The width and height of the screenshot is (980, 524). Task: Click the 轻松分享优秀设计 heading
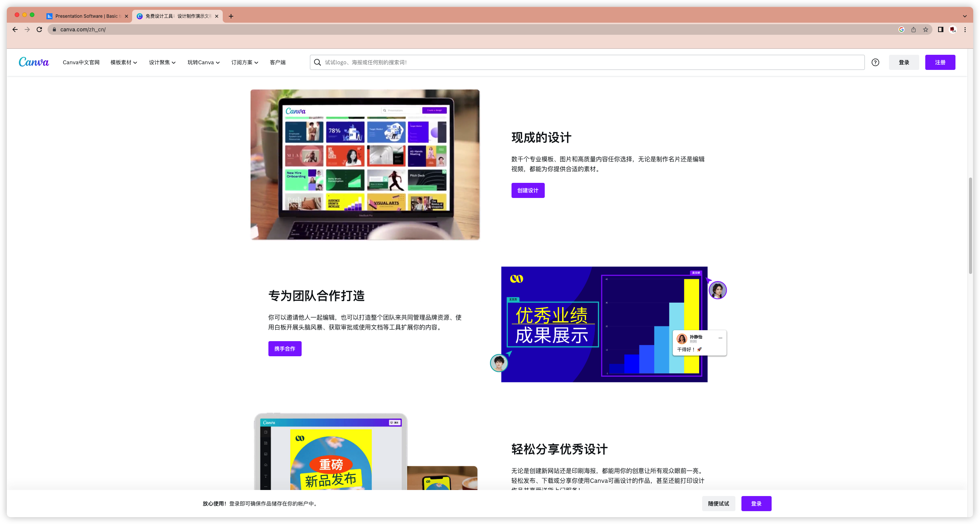point(559,449)
